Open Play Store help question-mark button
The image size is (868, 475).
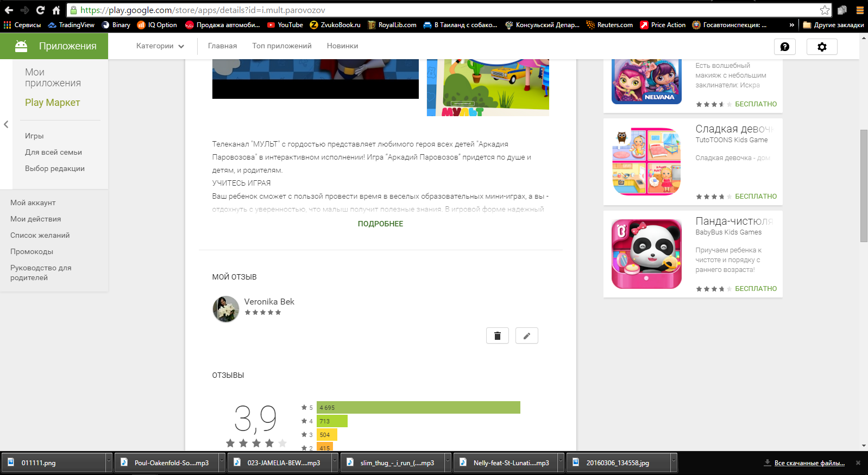[785, 47]
